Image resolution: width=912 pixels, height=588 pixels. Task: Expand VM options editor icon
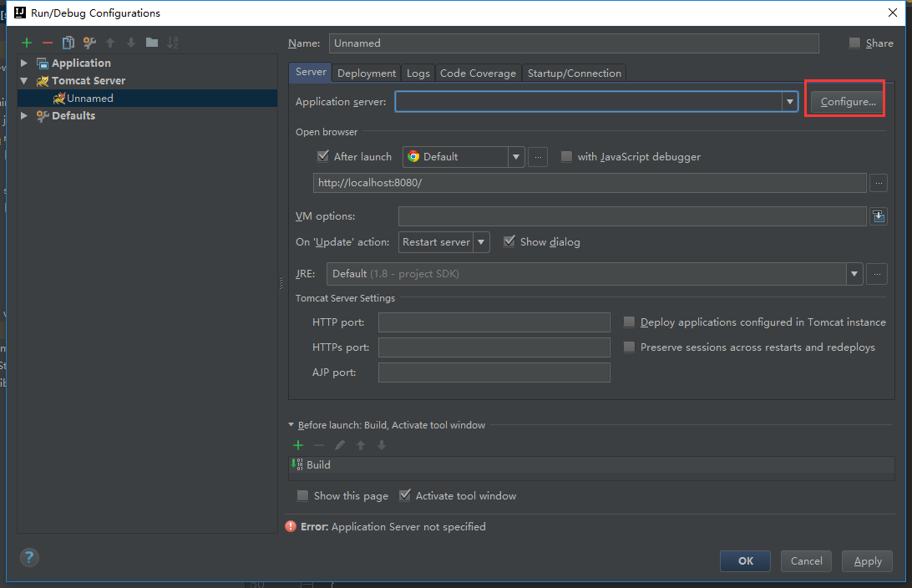879,216
